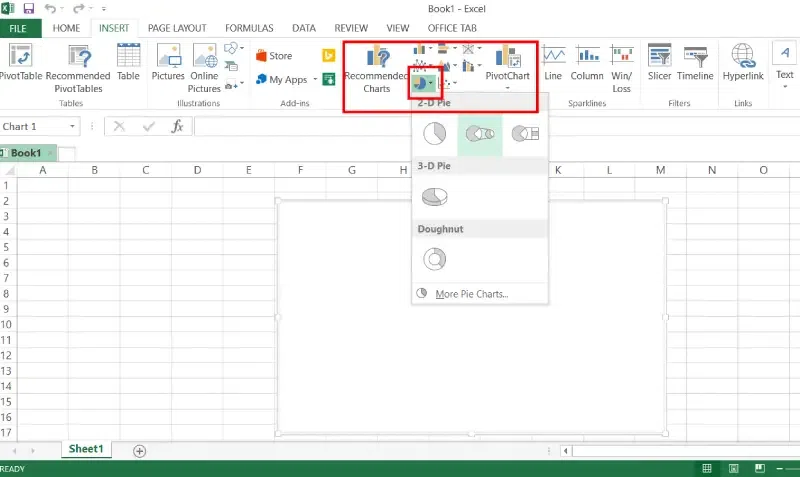Select the Sheet1 worksheet tab
This screenshot has height=477, width=800.
point(86,449)
